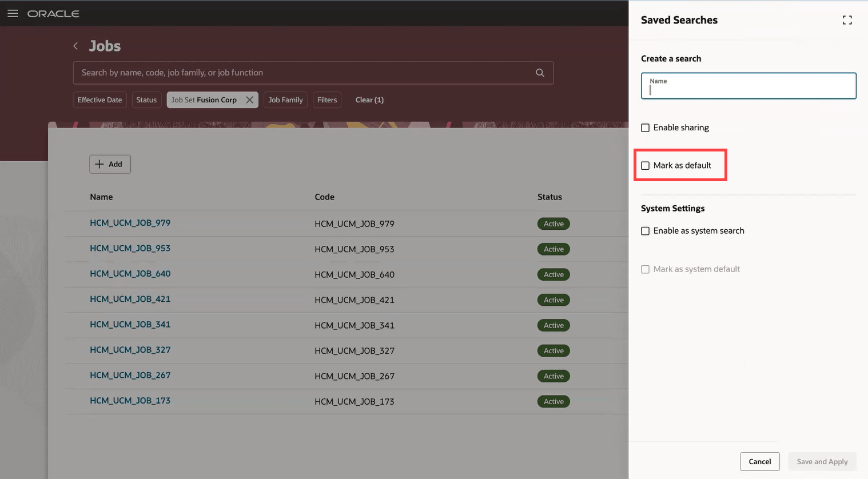Click the Oracle logo
Image resolution: width=868 pixels, height=479 pixels.
(x=53, y=13)
